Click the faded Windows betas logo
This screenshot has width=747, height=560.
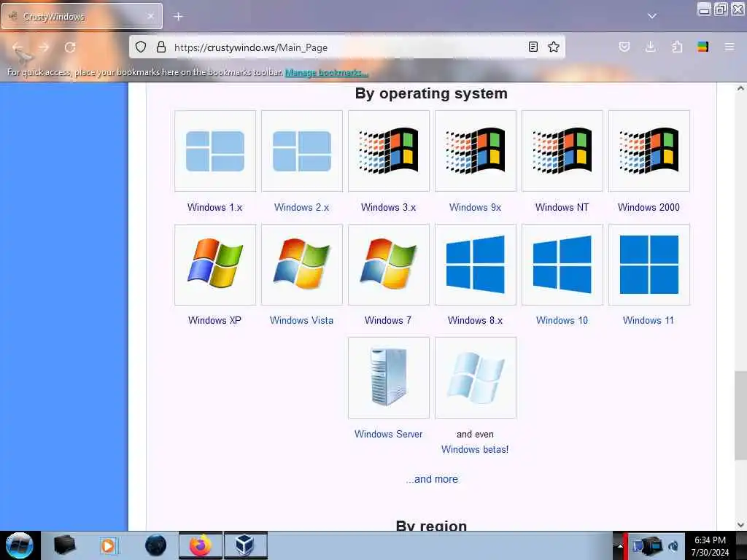point(475,378)
